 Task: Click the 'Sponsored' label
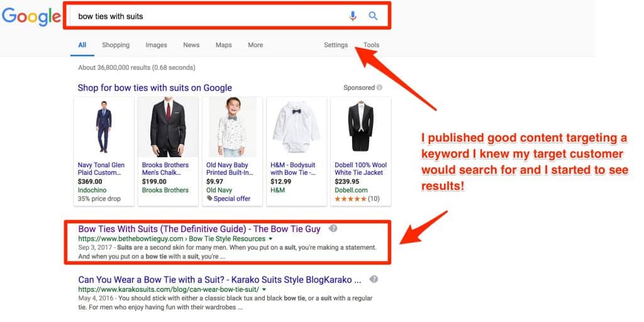click(x=359, y=87)
